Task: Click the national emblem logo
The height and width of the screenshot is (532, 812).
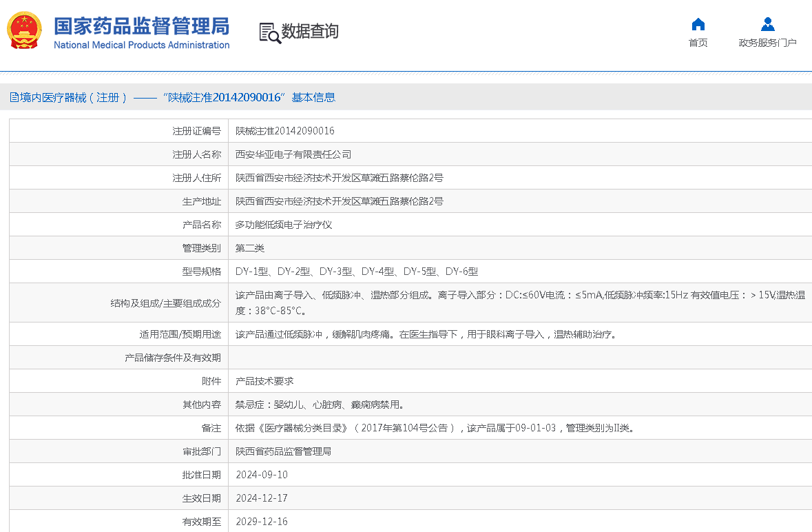Action: coord(24,31)
